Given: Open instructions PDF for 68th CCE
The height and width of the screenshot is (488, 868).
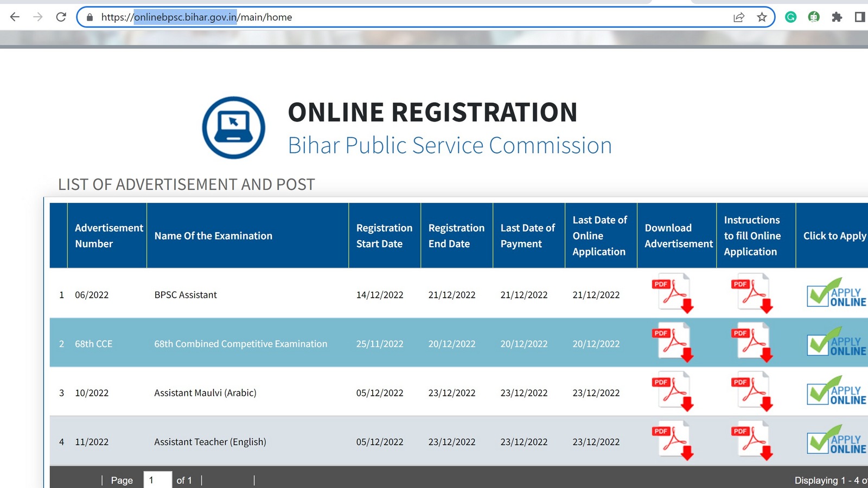Looking at the screenshot, I should click(752, 342).
